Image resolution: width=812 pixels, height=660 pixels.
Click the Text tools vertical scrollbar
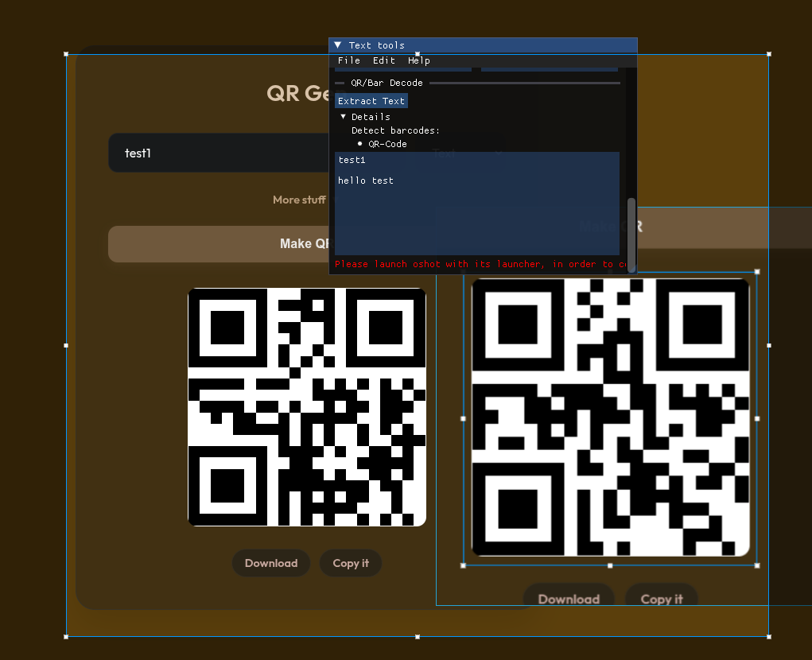point(632,235)
